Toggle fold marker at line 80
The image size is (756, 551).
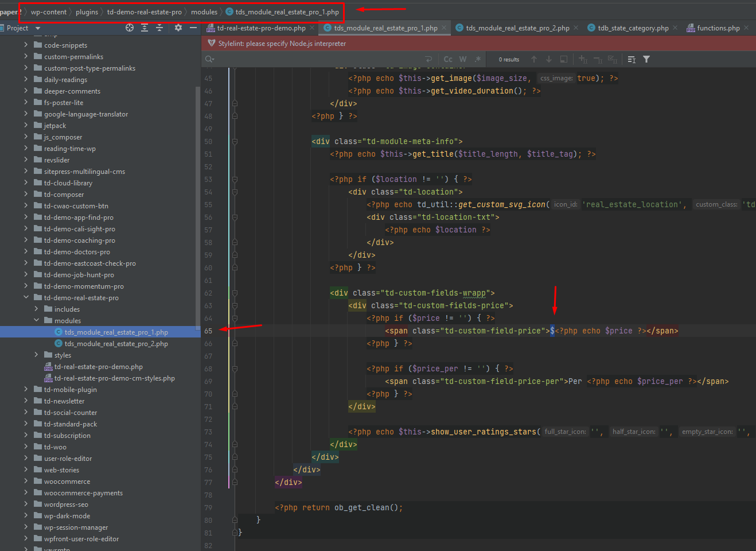tap(235, 520)
